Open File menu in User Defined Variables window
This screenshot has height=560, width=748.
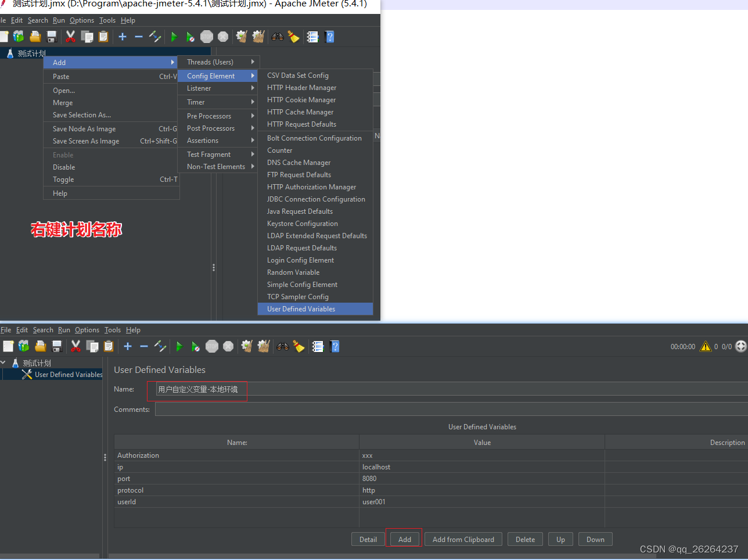[6, 330]
